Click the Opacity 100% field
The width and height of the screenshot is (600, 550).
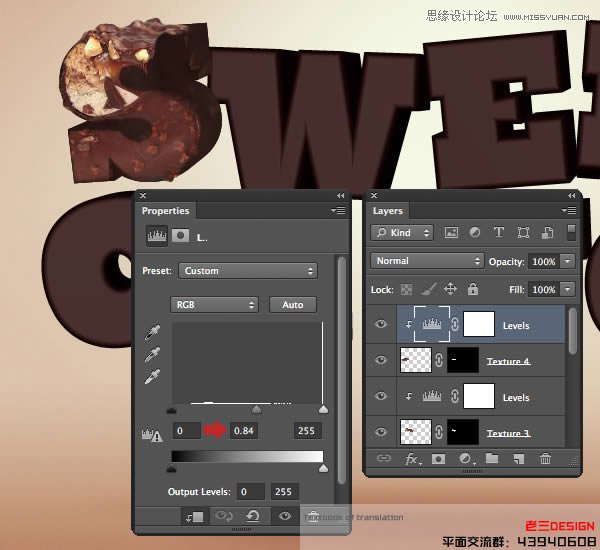pyautogui.click(x=544, y=261)
